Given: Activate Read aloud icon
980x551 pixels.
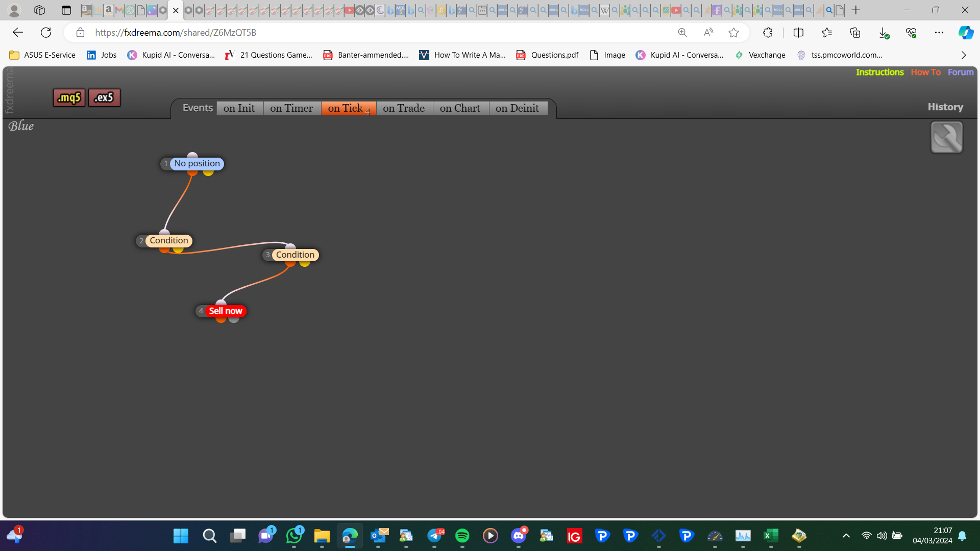Looking at the screenshot, I should (708, 33).
